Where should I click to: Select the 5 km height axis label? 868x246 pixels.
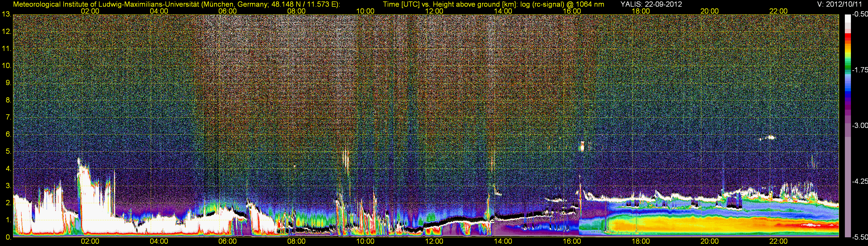8,152
